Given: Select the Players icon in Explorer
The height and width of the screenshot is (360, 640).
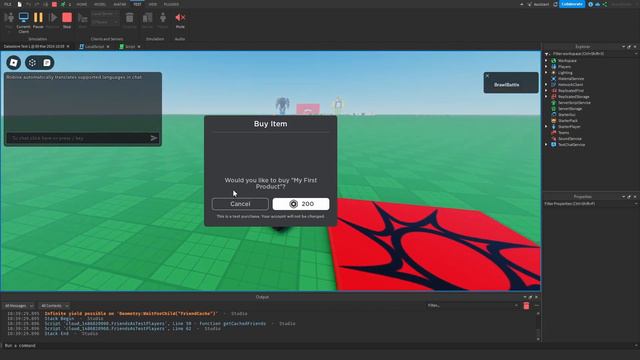Looking at the screenshot, I should [554, 67].
